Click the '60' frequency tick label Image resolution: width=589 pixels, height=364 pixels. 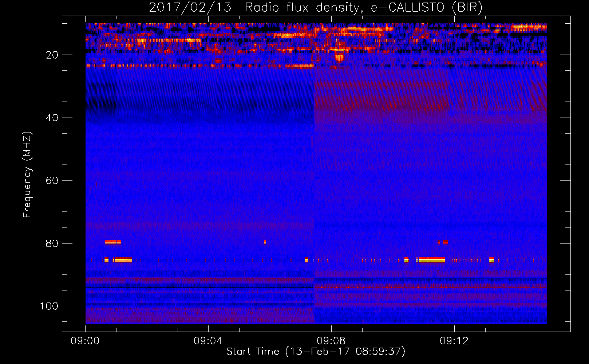point(52,181)
